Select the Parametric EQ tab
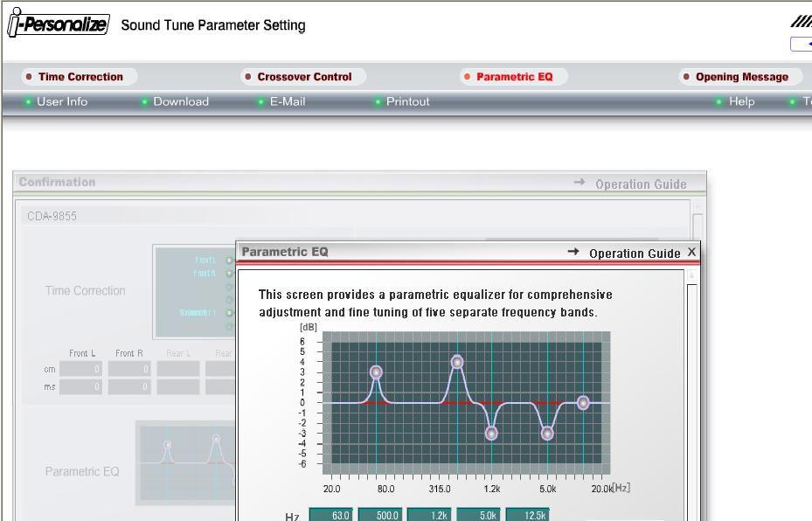This screenshot has width=812, height=521. pyautogui.click(x=514, y=77)
